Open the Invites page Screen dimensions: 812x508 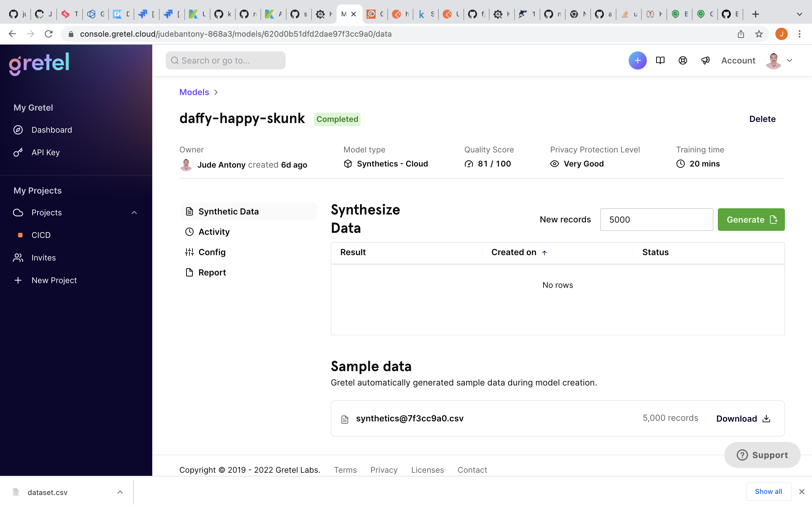(43, 257)
